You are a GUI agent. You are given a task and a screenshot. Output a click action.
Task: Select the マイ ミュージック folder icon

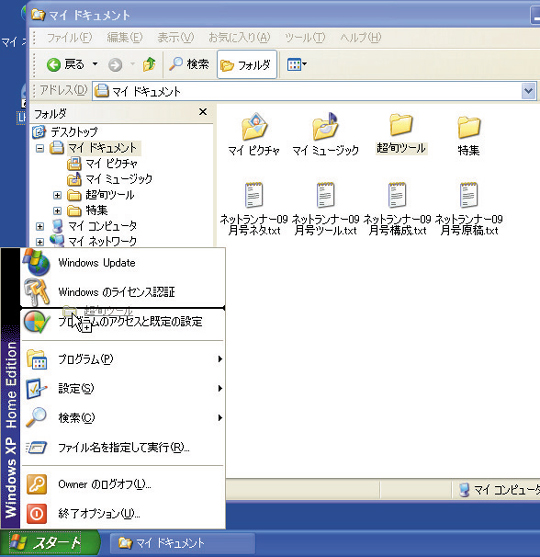(325, 126)
